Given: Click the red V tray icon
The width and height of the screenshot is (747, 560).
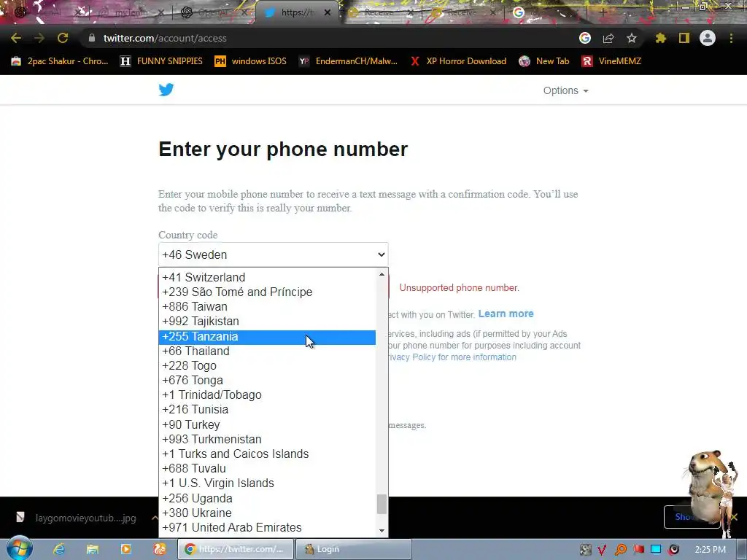Looking at the screenshot, I should 602,550.
